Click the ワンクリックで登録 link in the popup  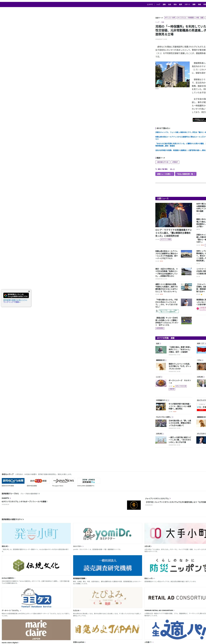coord(12,302)
